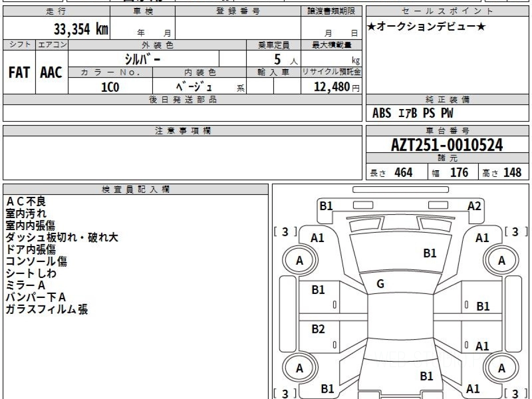Select the B1 mark on the trunk lid
This screenshot has width=532, height=399.
[426, 376]
